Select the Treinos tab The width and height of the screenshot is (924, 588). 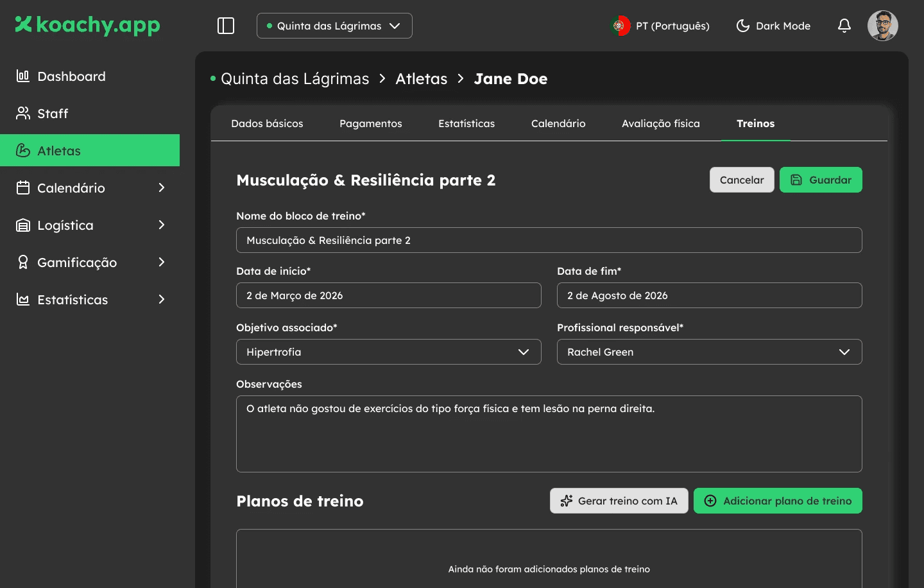click(756, 123)
